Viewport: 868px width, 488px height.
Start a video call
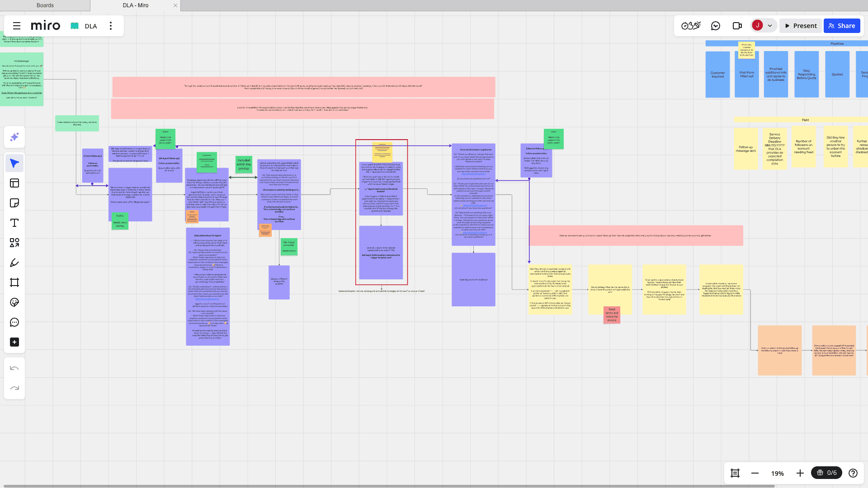click(x=737, y=26)
